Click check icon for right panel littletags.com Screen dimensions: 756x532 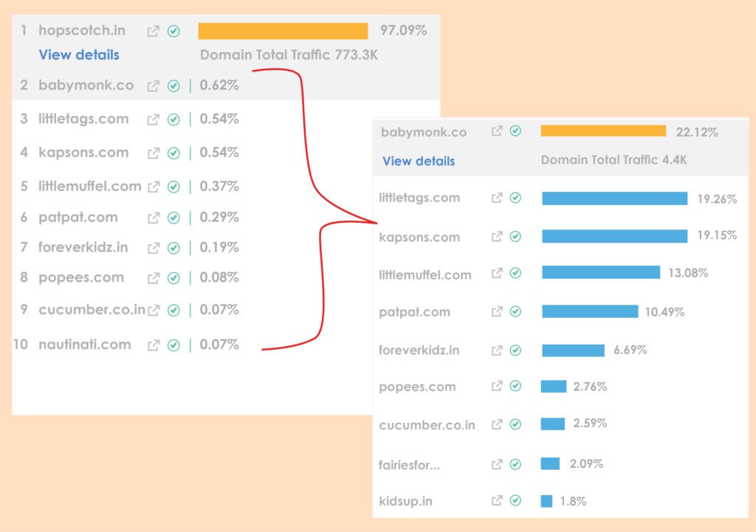[515, 198]
